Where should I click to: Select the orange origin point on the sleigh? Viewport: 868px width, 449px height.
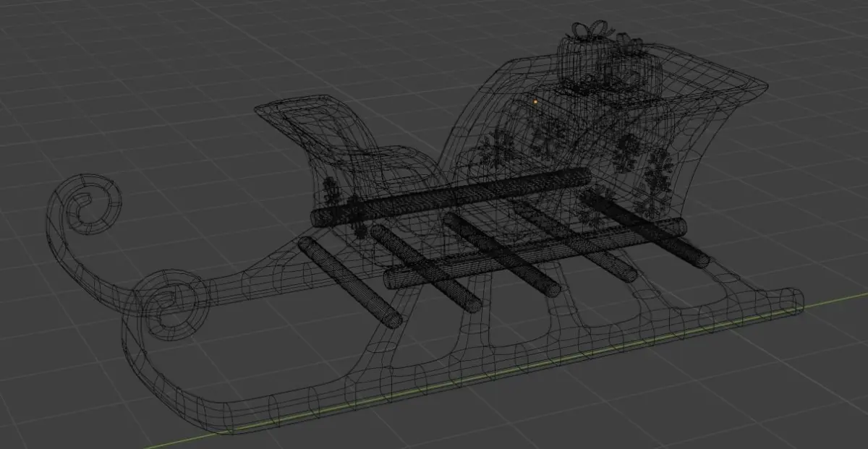tap(535, 101)
